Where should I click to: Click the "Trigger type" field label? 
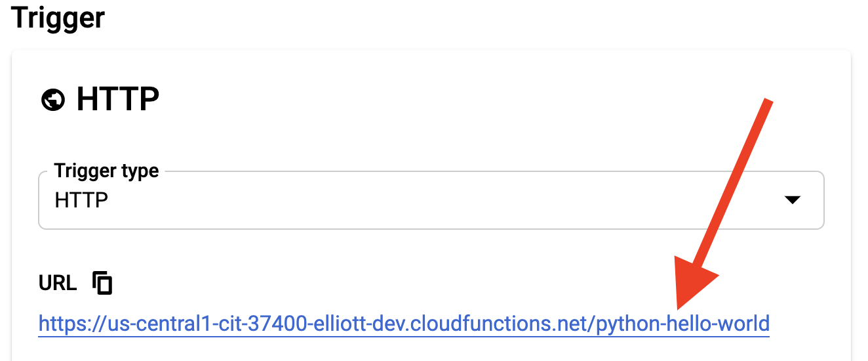pos(106,171)
